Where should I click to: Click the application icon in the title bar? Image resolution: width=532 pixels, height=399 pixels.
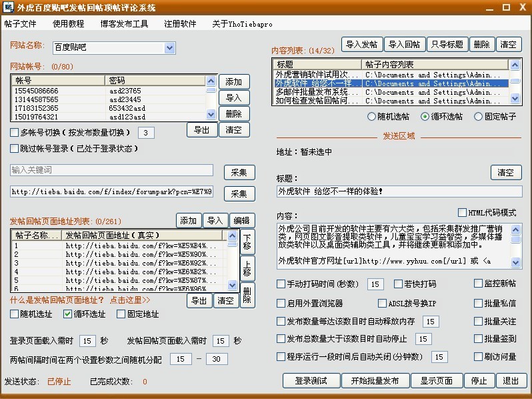coord(8,7)
